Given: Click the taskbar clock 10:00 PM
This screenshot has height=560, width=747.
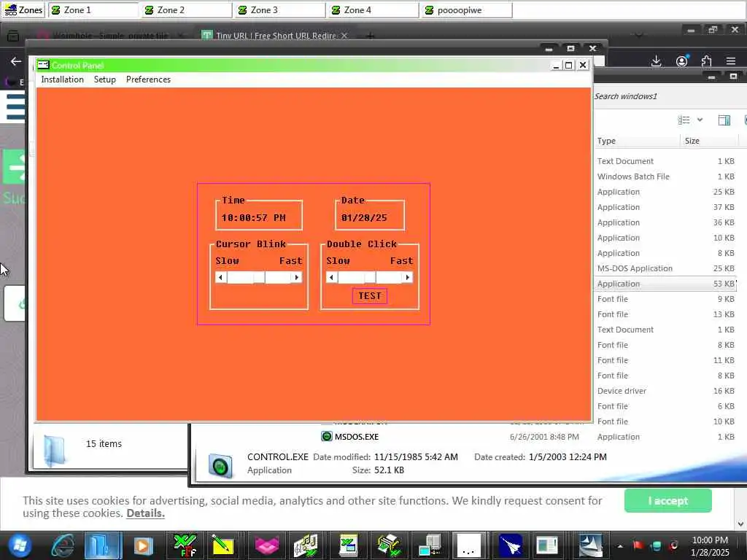Looking at the screenshot, I should (710, 546).
